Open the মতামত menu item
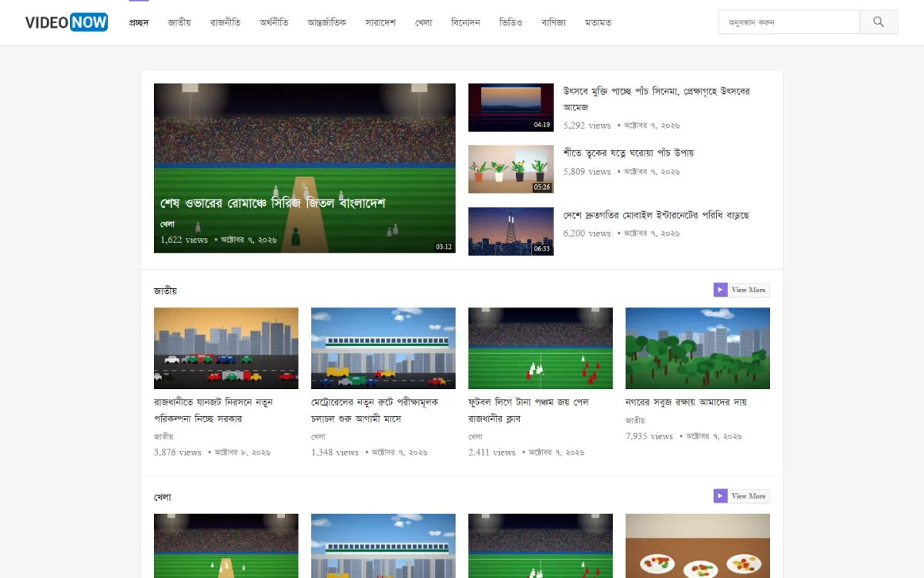This screenshot has width=924, height=578. point(598,22)
